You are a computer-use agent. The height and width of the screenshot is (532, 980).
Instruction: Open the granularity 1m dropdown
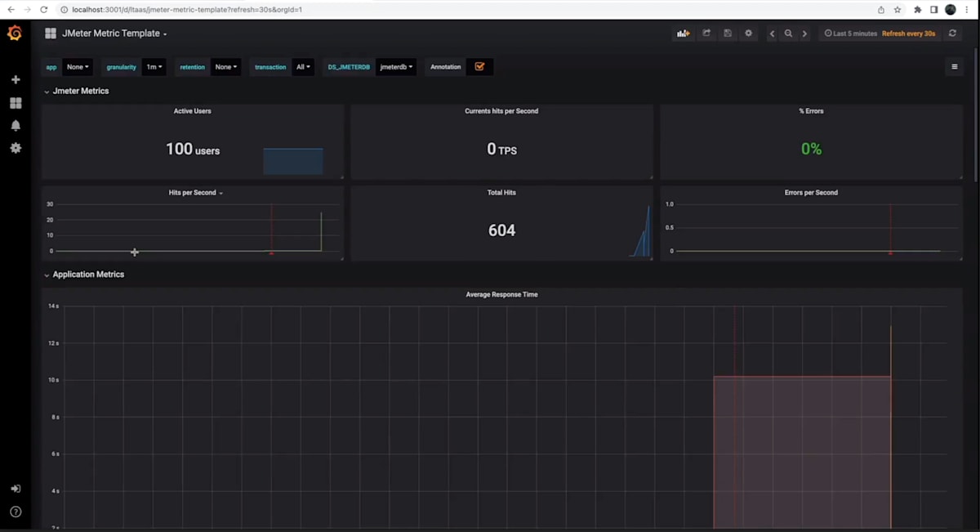[154, 67]
